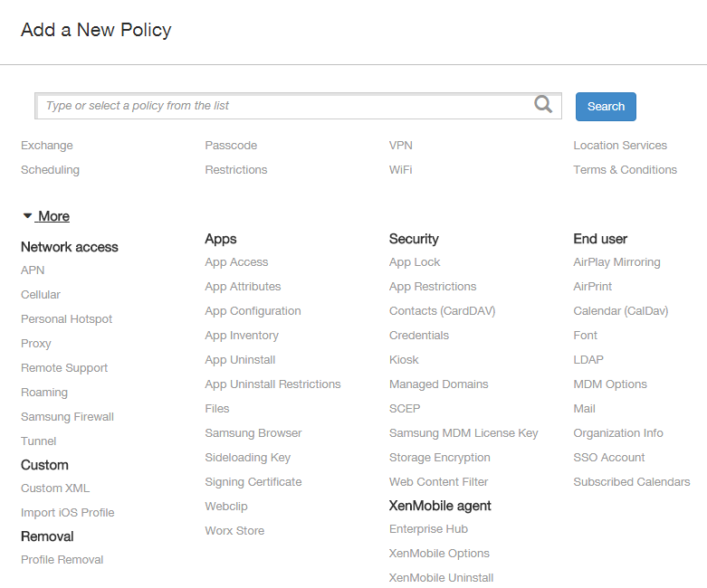Image resolution: width=707 pixels, height=588 pixels.
Task: Open Samsung MDM License Key policy
Action: click(x=463, y=433)
